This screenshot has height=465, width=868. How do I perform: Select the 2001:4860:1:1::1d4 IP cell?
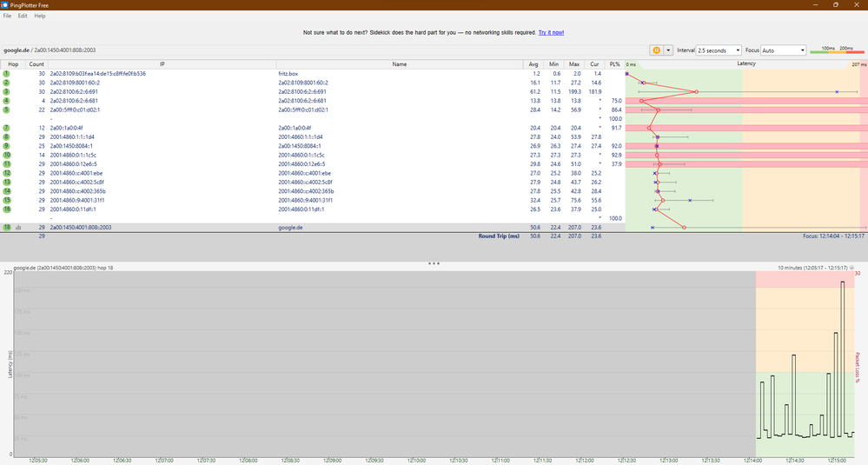72,136
